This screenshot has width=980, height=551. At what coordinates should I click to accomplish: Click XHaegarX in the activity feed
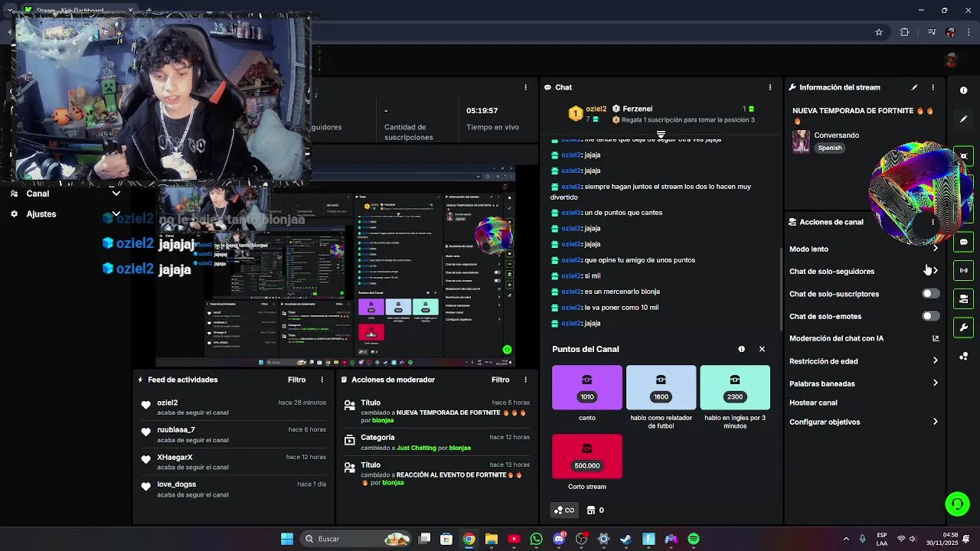175,457
